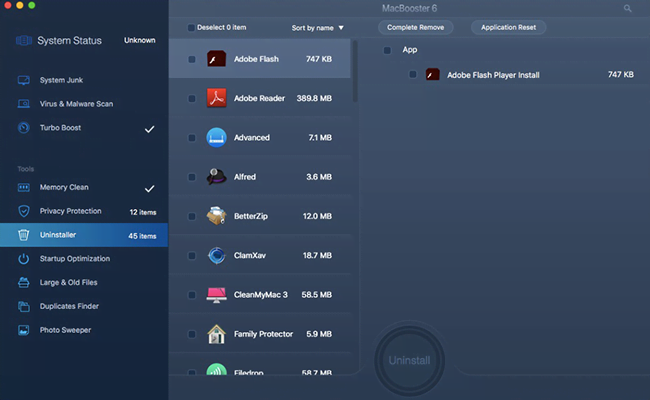This screenshot has width=650, height=400.
Task: Select Memory Clean tool
Action: click(84, 187)
